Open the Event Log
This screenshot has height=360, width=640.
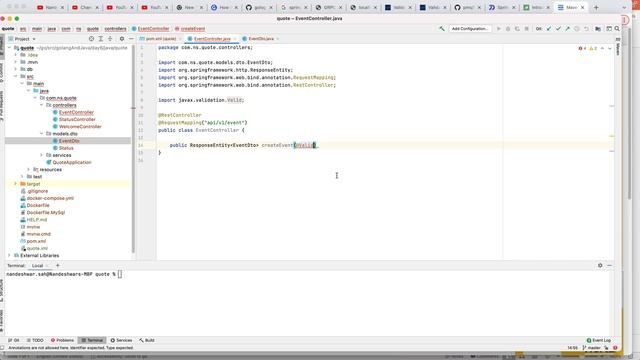point(598,340)
